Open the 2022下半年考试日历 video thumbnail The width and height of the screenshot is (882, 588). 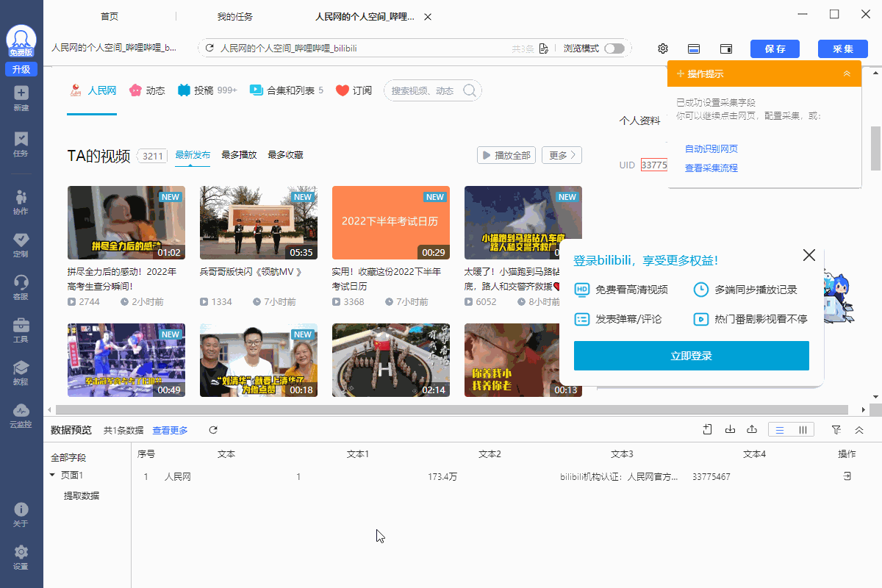(391, 223)
